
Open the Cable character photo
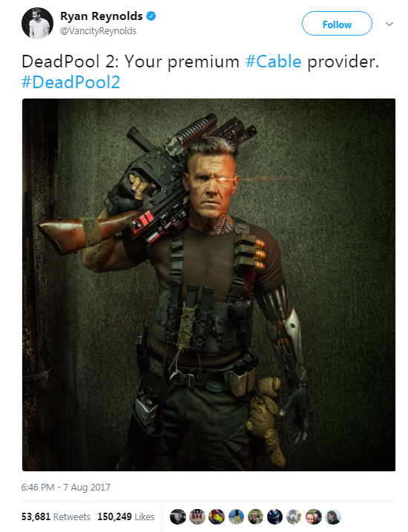coord(208,285)
